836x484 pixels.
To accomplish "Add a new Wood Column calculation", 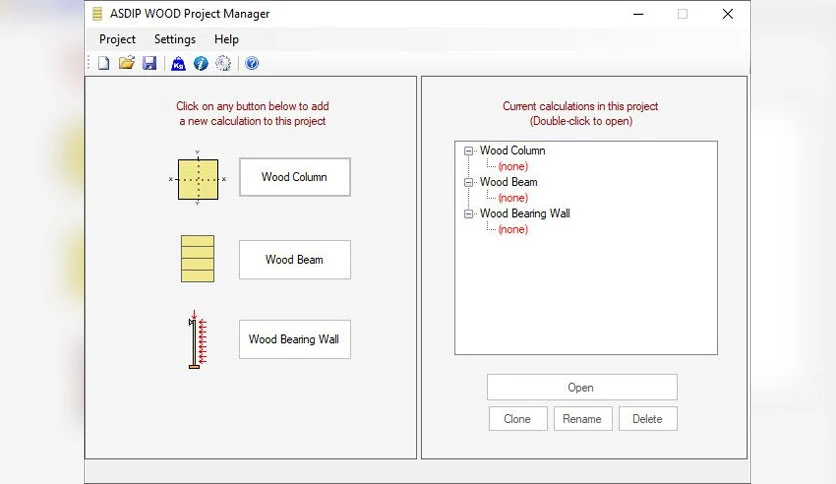I will click(x=295, y=177).
